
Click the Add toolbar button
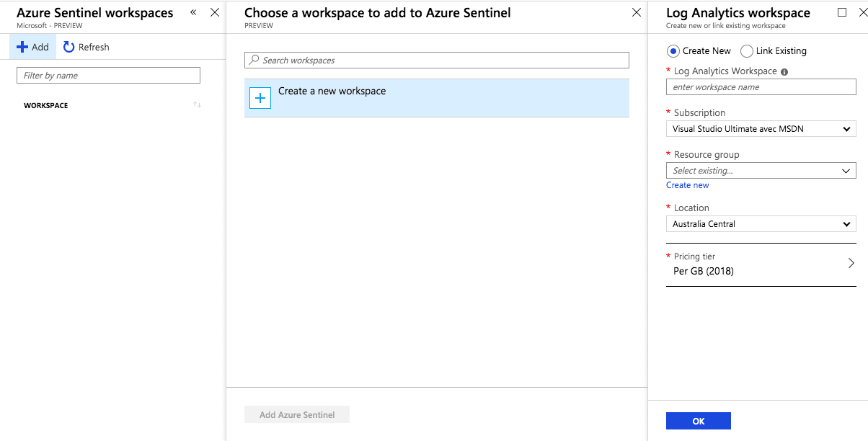(33, 47)
